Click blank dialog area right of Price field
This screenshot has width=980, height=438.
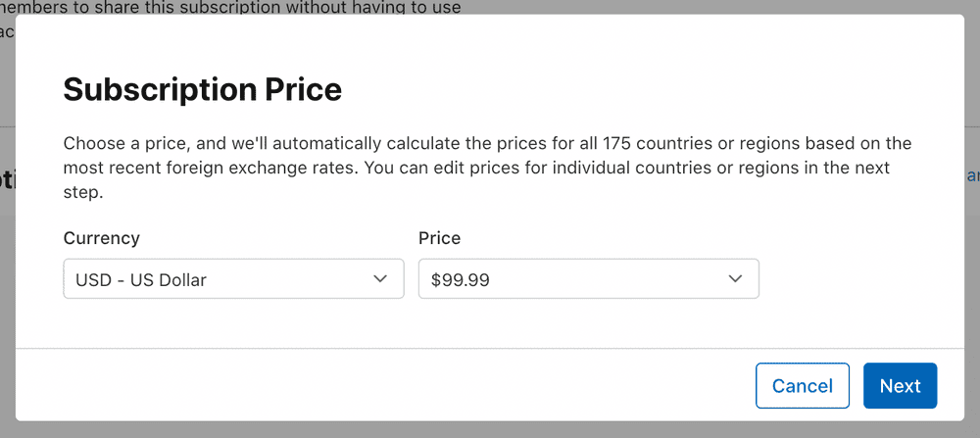click(853, 279)
